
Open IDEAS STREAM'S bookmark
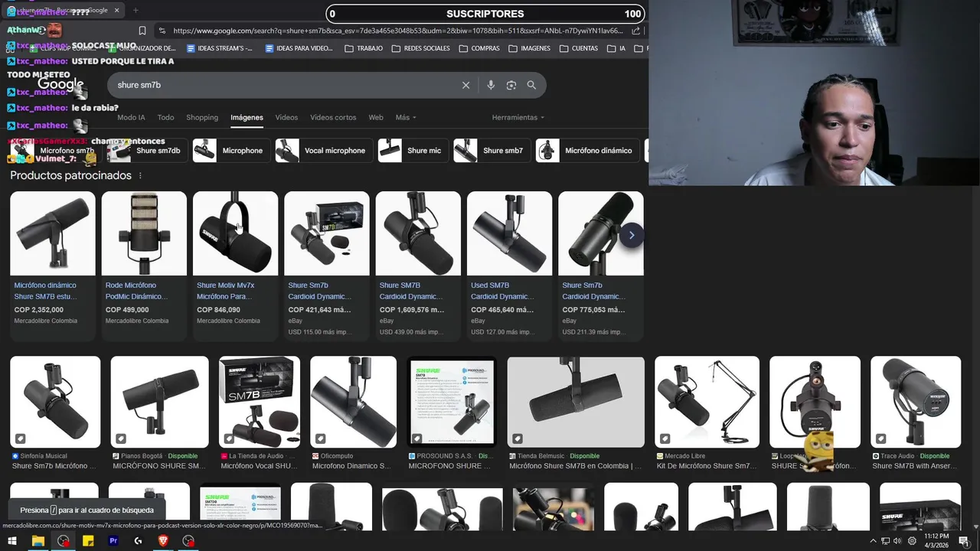[x=218, y=48]
